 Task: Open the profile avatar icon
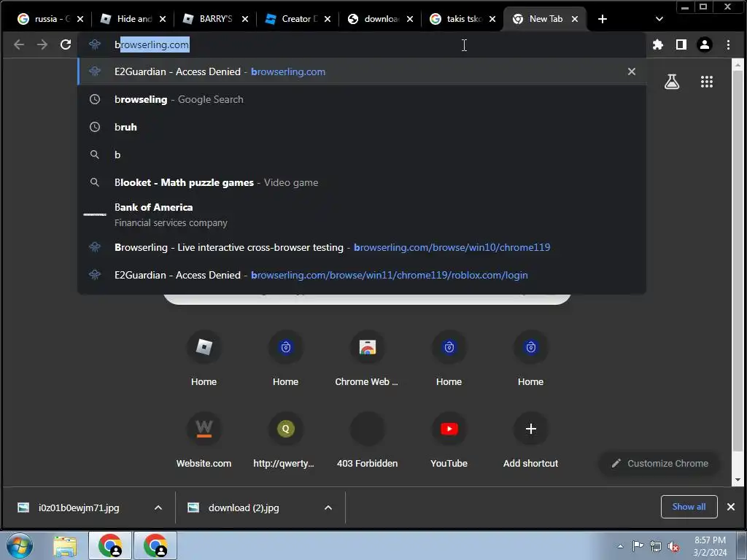tap(705, 44)
